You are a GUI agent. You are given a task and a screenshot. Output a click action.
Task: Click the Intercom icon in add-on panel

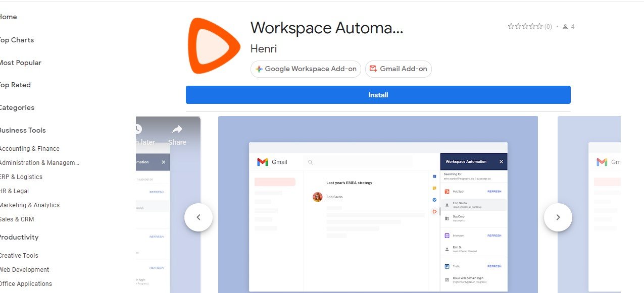[x=447, y=236]
